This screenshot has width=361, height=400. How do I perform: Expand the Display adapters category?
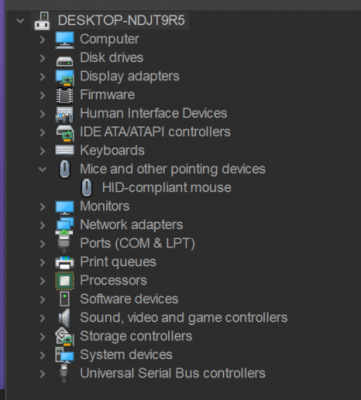point(42,77)
